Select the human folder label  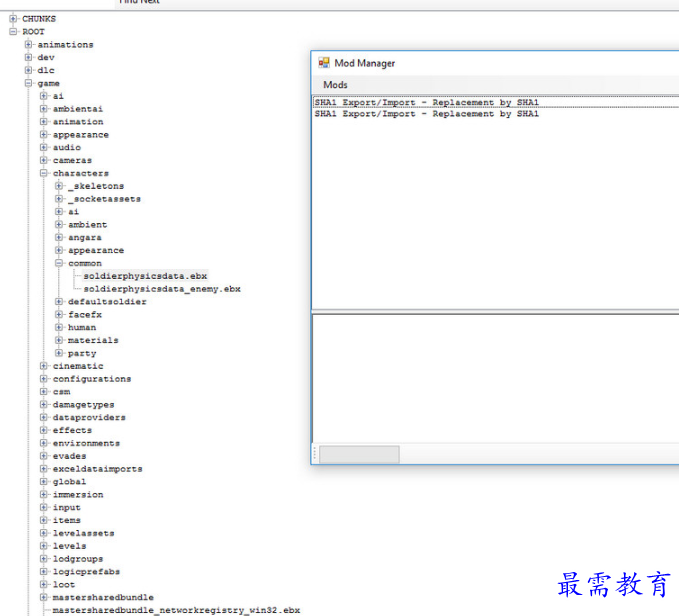coord(82,327)
